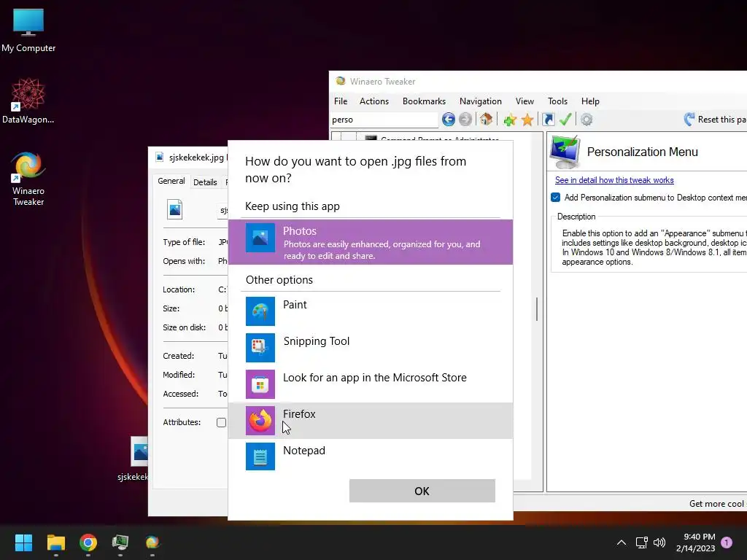Image resolution: width=747 pixels, height=560 pixels.
Task: Open Tools menu in Winaero Tweaker
Action: 557,101
